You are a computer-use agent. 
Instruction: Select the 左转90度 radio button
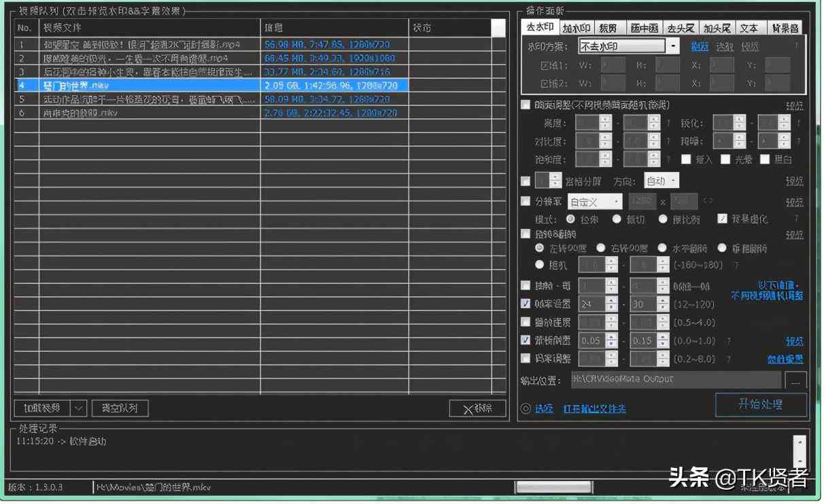point(540,248)
